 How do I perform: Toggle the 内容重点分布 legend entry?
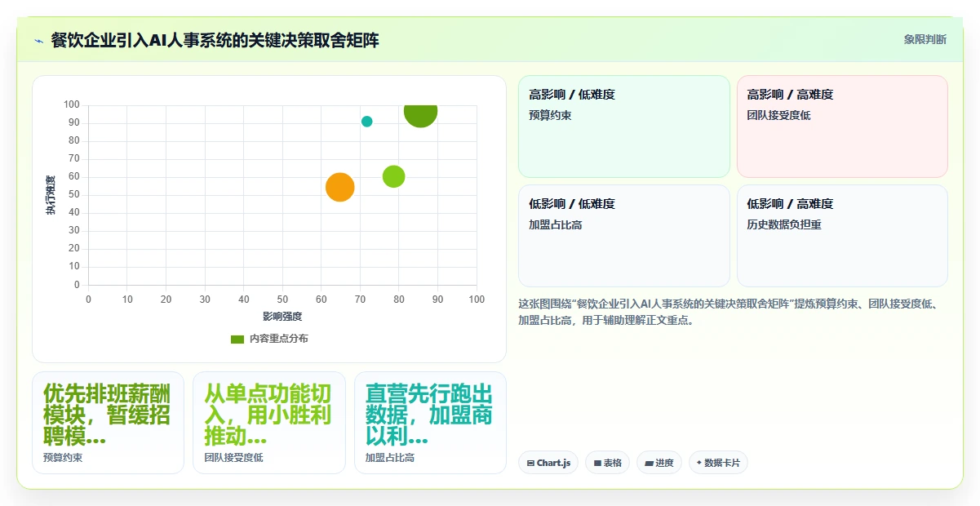click(x=269, y=339)
